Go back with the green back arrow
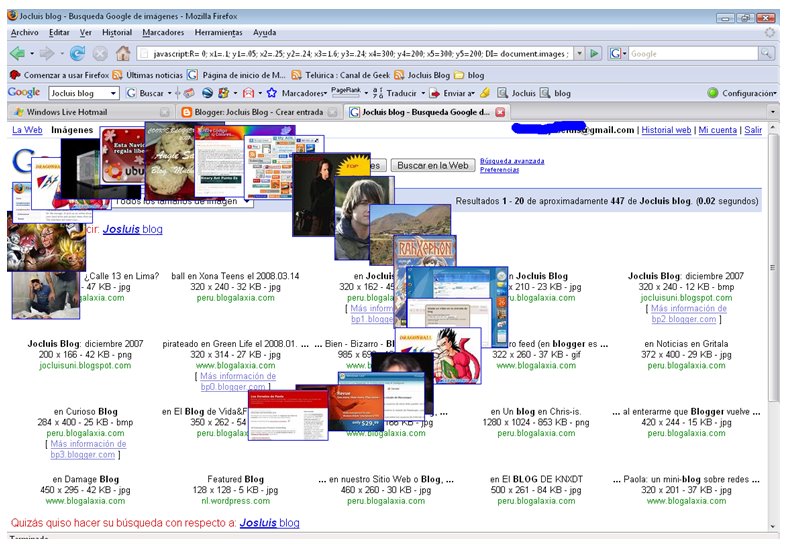Image resolution: width=787 pixels, height=546 pixels. 18,53
